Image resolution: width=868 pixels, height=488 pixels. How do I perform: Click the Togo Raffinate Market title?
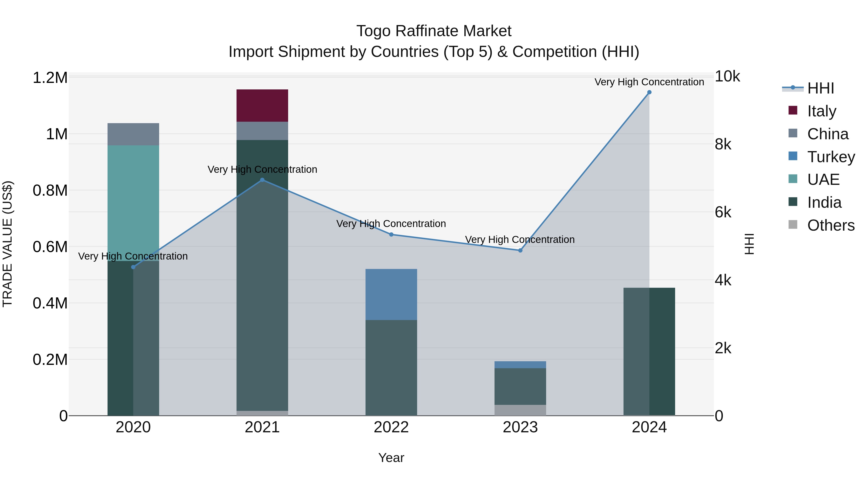click(x=434, y=31)
